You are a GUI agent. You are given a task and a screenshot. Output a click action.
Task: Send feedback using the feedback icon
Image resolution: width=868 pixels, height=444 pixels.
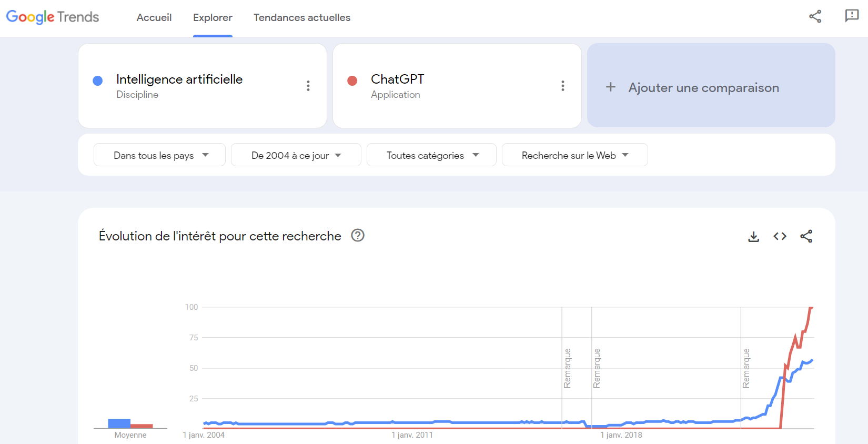click(x=851, y=16)
